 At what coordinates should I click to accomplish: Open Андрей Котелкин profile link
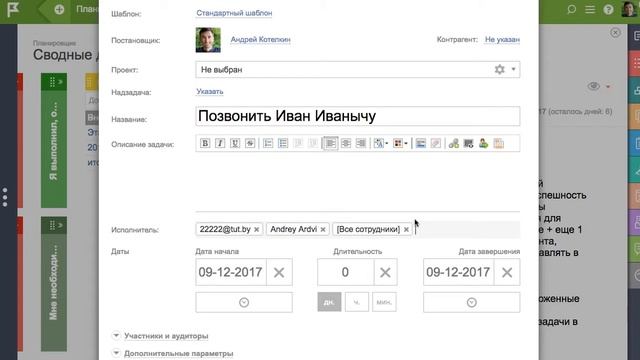click(260, 40)
